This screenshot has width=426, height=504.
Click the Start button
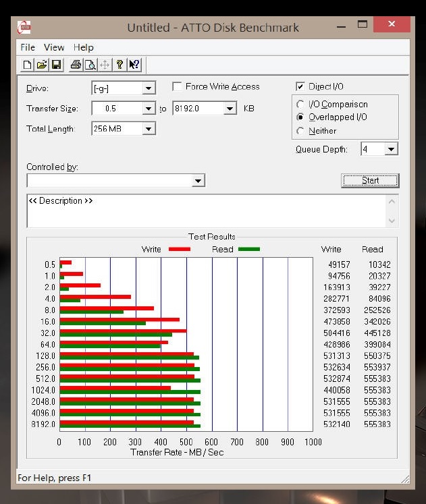(x=370, y=180)
